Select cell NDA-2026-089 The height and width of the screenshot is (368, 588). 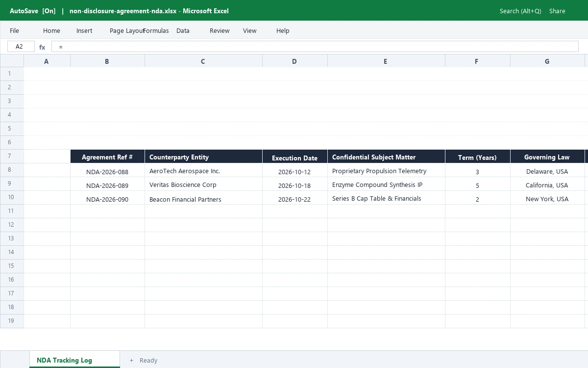coord(107,184)
